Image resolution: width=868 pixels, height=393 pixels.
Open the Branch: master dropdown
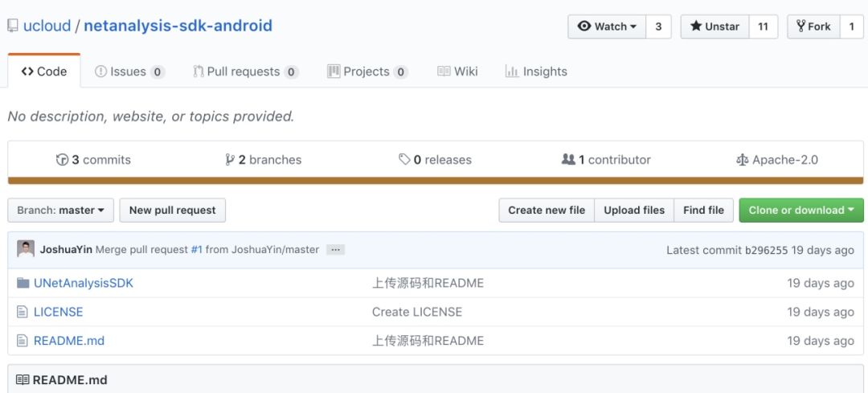point(61,211)
